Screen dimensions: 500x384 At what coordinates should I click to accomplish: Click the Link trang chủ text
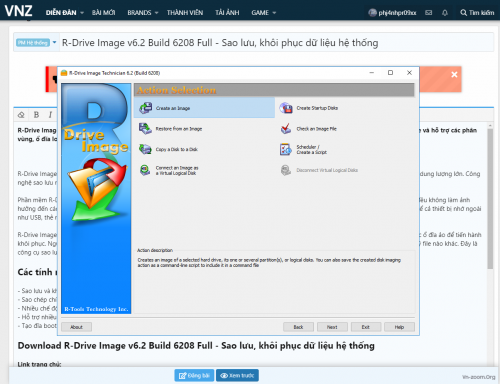(x=39, y=364)
